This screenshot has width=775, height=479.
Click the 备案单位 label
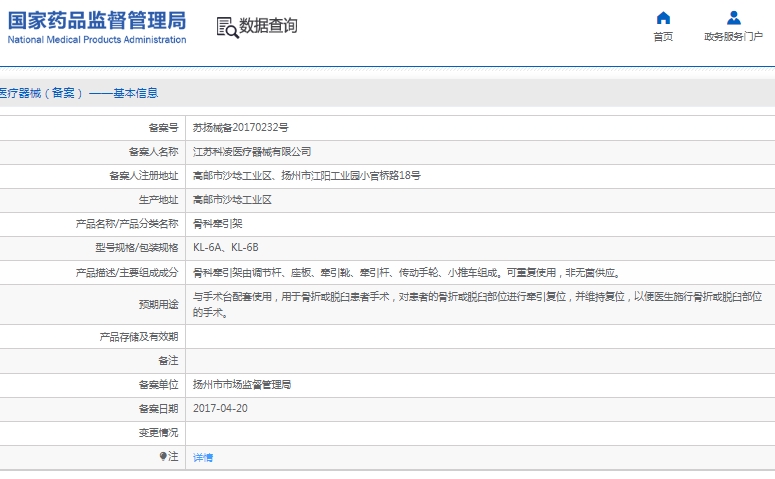point(158,385)
